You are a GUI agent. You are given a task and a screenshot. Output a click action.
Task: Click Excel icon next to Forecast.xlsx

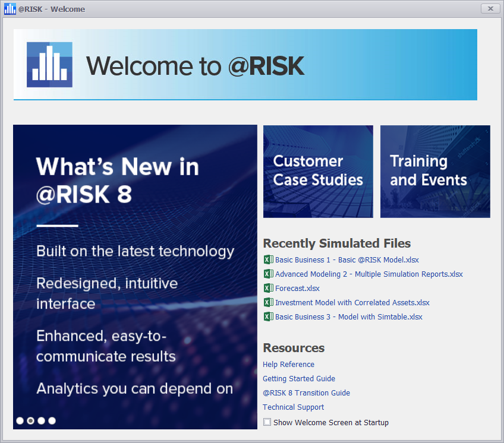click(x=268, y=288)
